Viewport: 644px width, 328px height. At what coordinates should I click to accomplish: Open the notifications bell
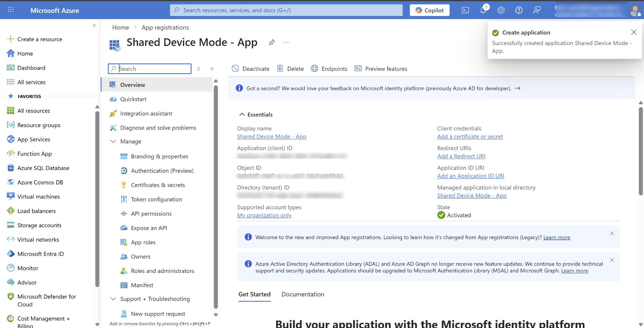click(483, 10)
